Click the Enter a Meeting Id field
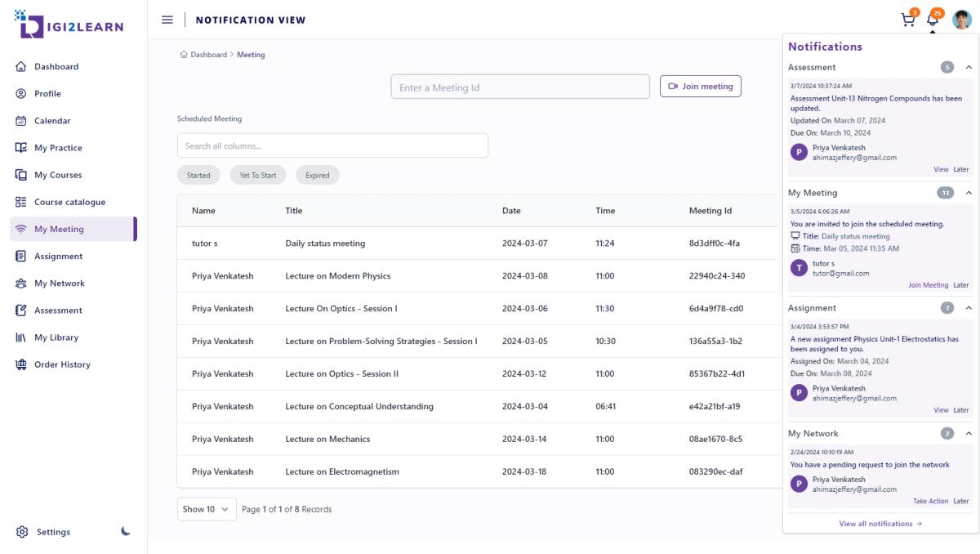This screenshot has height=554, width=980. [x=520, y=87]
